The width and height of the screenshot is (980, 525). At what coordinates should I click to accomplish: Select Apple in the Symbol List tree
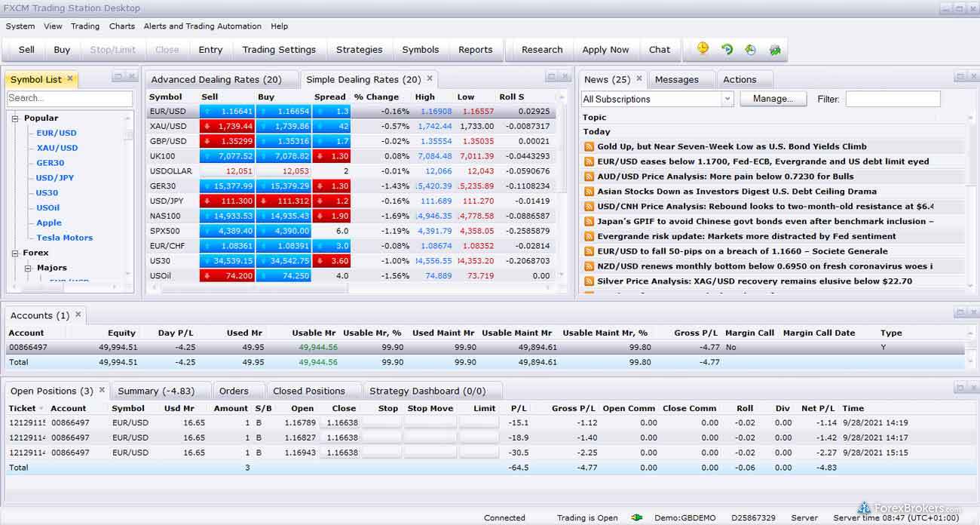[49, 223]
